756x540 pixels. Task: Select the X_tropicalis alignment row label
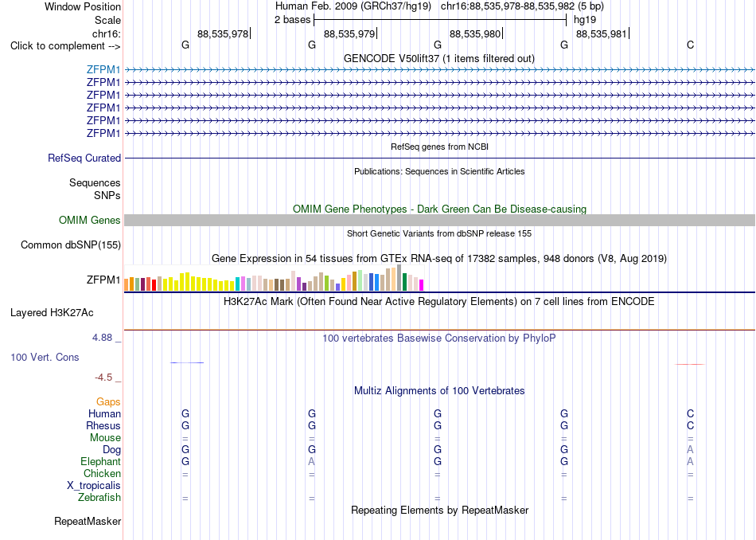[94, 486]
